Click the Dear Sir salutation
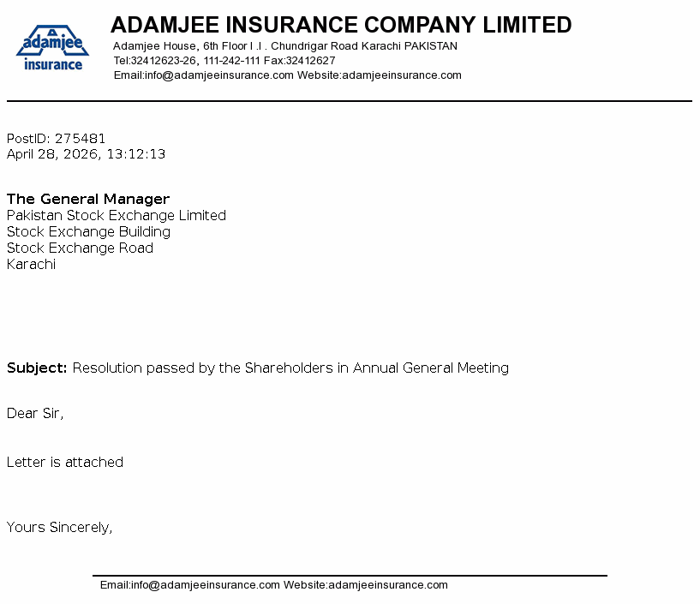This screenshot has height=604, width=700. 35,414
